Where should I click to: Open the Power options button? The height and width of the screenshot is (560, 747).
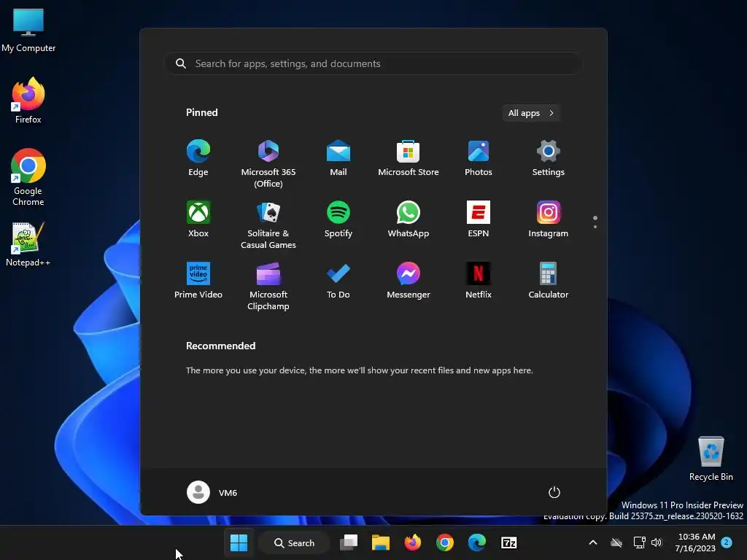(x=554, y=492)
